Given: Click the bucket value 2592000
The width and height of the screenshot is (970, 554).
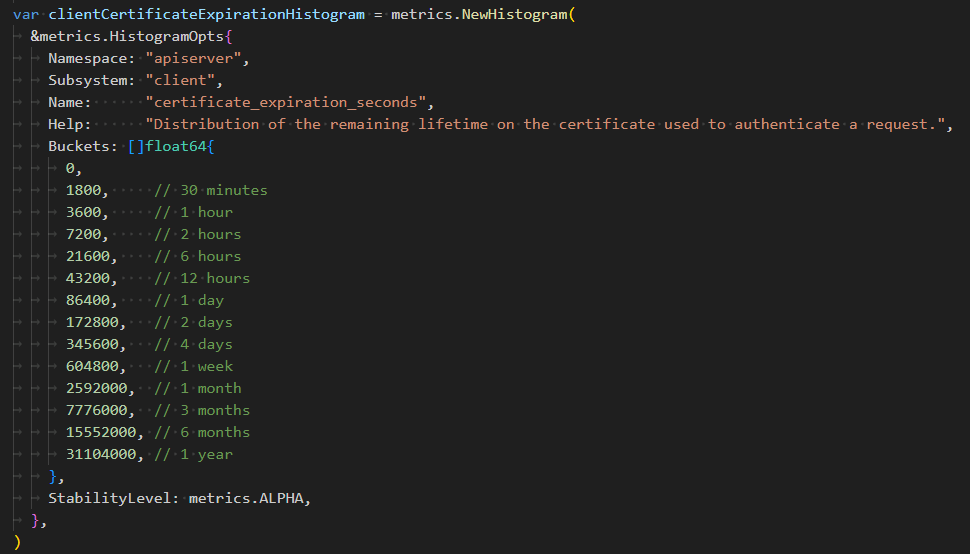Looking at the screenshot, I should (97, 388).
